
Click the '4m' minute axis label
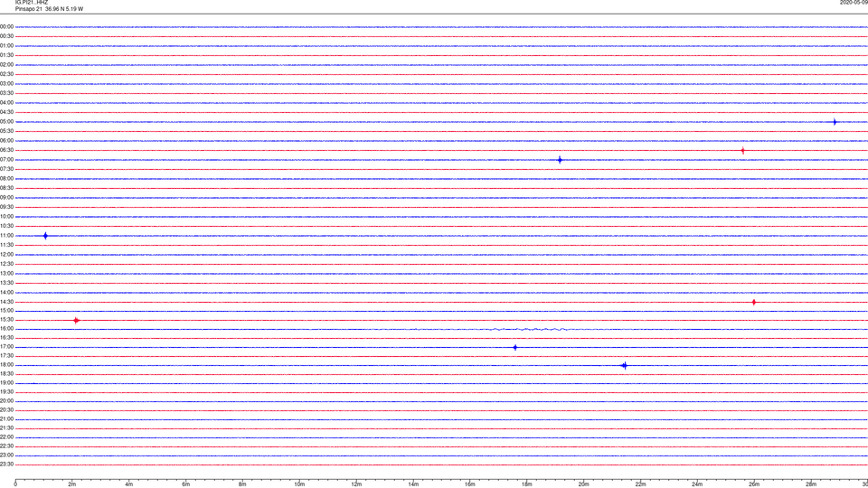pos(129,484)
